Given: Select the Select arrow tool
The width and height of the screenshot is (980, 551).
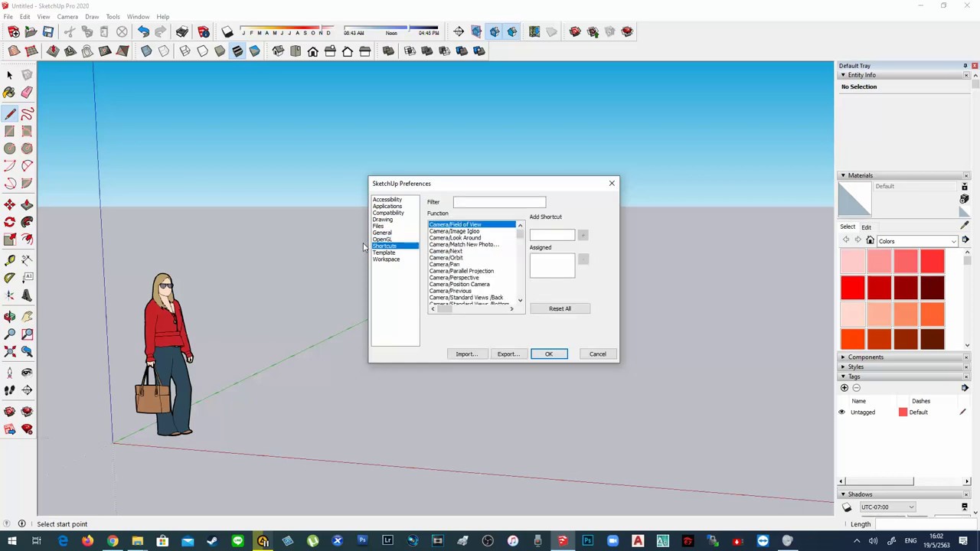Looking at the screenshot, I should pos(9,75).
